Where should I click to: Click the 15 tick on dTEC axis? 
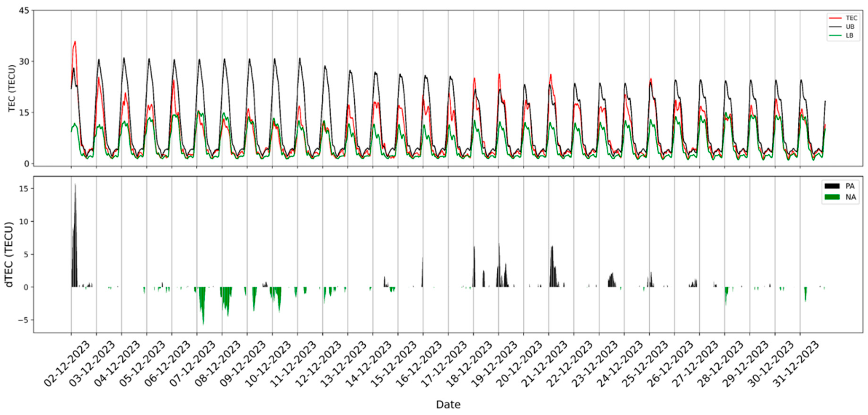(24, 188)
